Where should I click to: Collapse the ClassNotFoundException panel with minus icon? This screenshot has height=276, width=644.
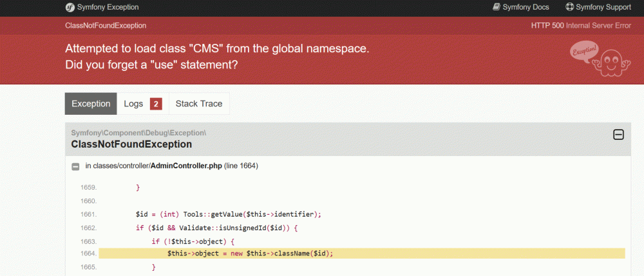point(618,135)
